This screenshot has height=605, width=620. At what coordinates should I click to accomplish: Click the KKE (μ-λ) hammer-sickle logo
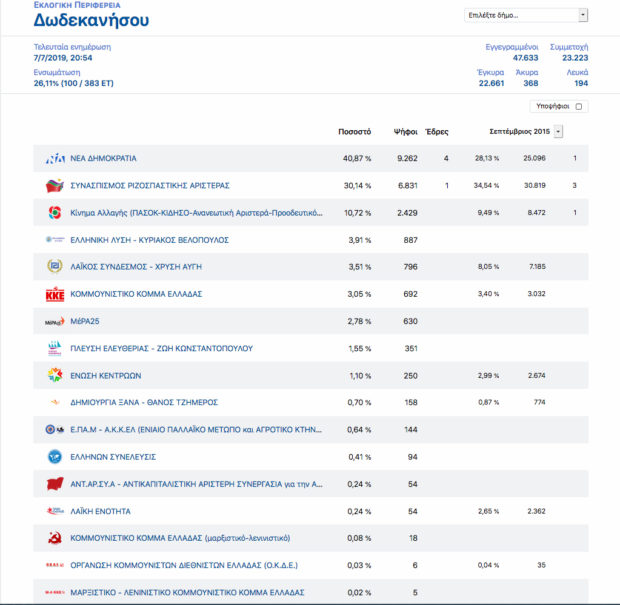55,538
